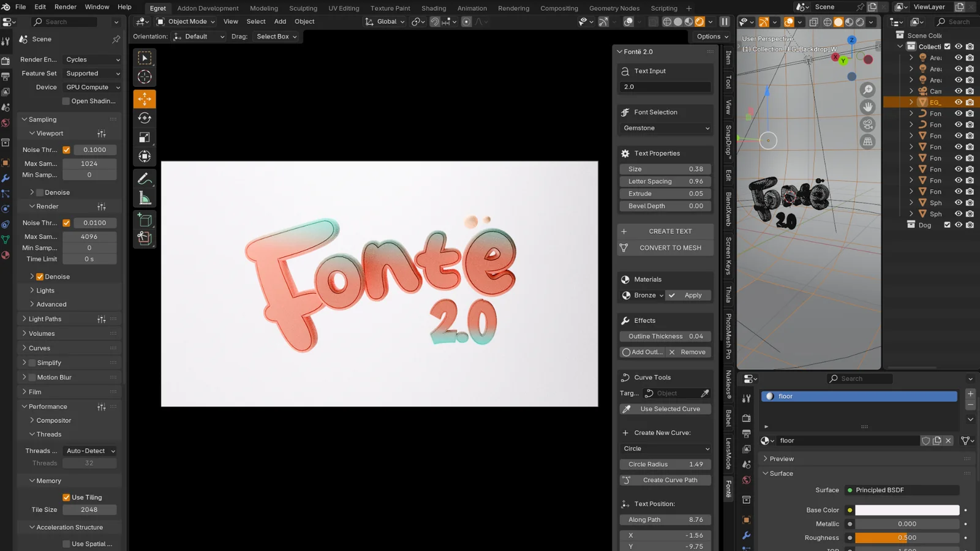Select the Scale tool
The width and height of the screenshot is (980, 551).
[145, 136]
